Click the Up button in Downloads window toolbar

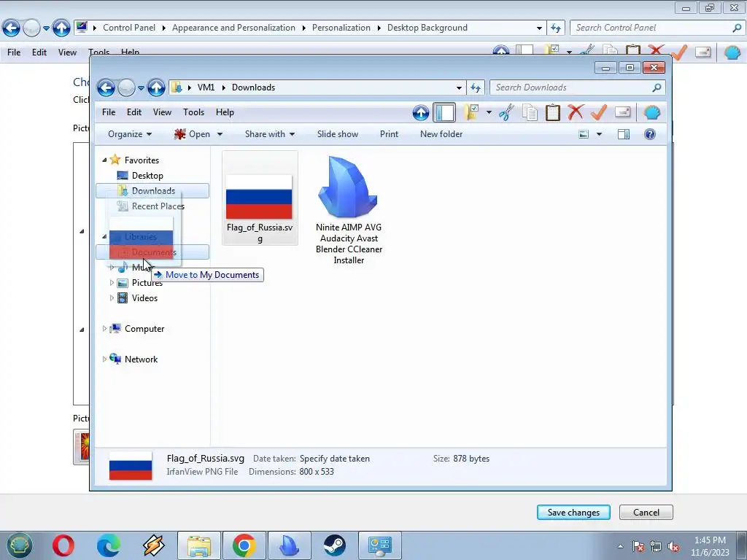(421, 113)
